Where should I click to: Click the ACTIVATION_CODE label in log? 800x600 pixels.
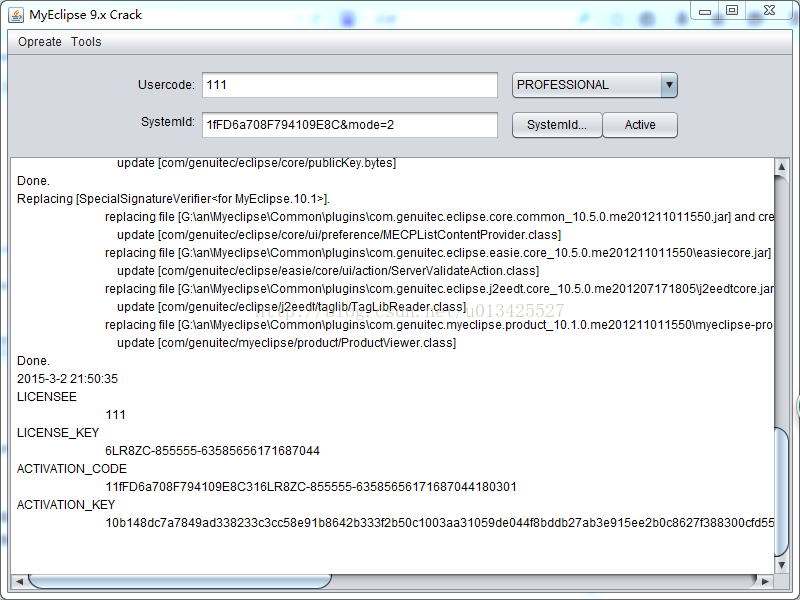[x=71, y=468]
